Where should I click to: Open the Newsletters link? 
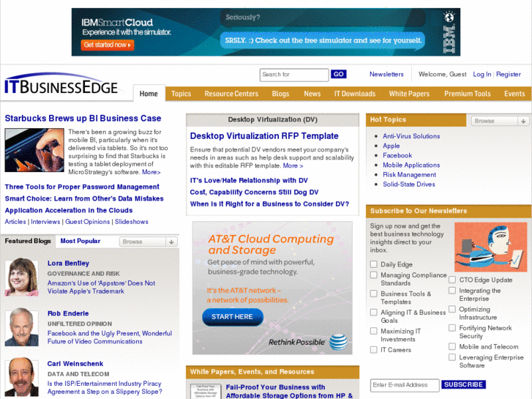[x=386, y=74]
